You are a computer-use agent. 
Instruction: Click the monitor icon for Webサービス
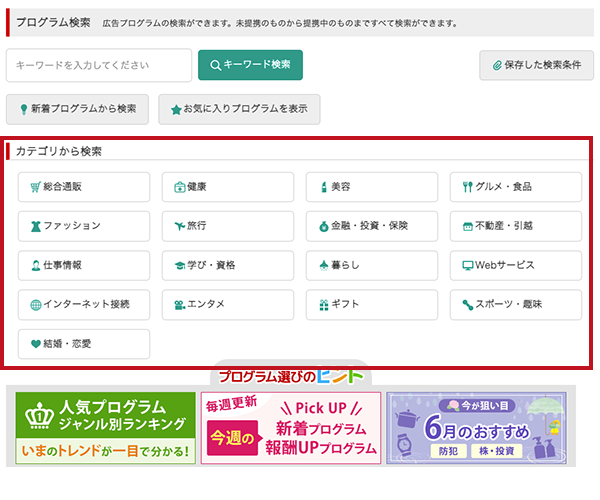tap(468, 265)
